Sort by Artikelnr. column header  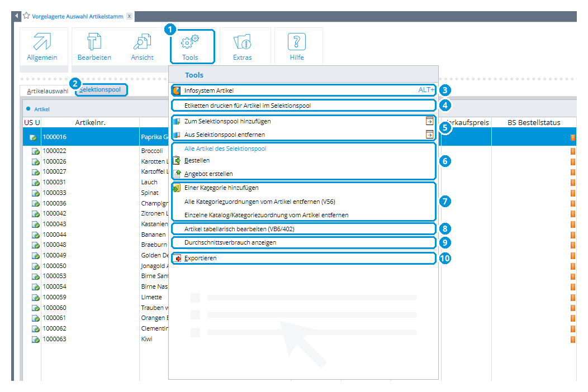[x=90, y=122]
